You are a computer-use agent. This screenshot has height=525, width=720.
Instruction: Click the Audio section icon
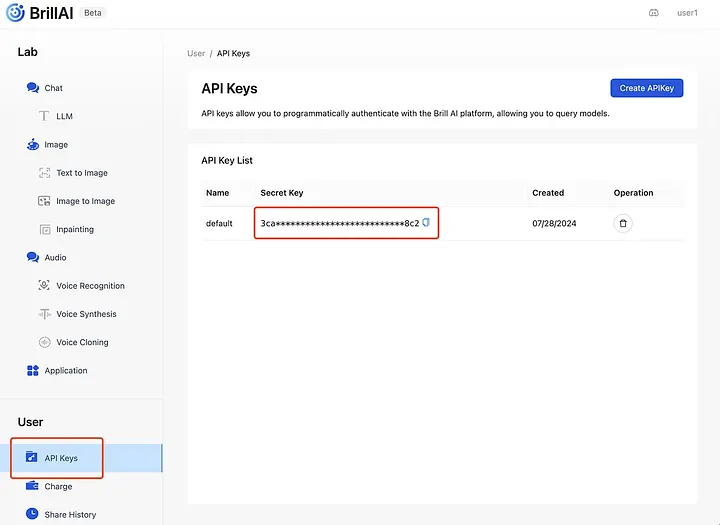33,257
